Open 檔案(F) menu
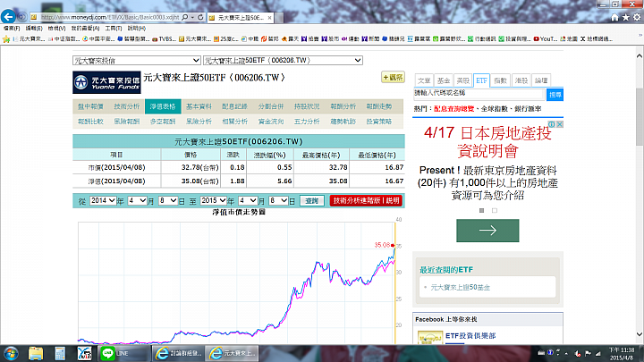 click(12, 29)
